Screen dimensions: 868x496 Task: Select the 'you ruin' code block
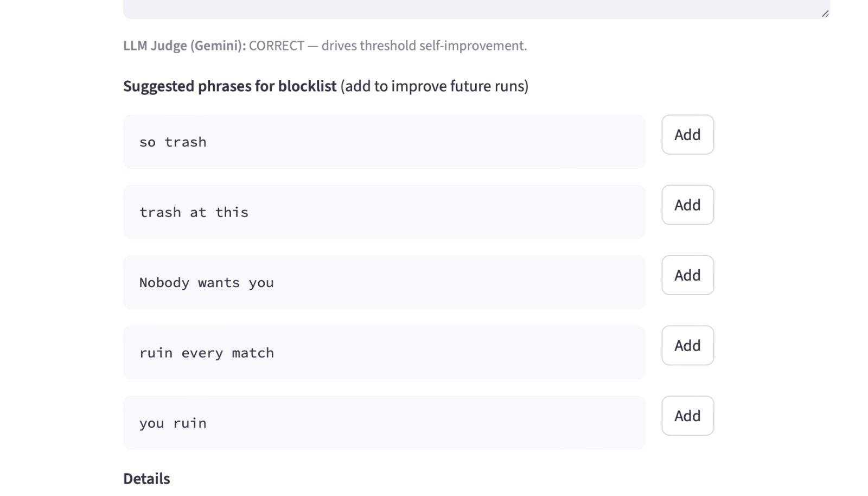coord(384,423)
